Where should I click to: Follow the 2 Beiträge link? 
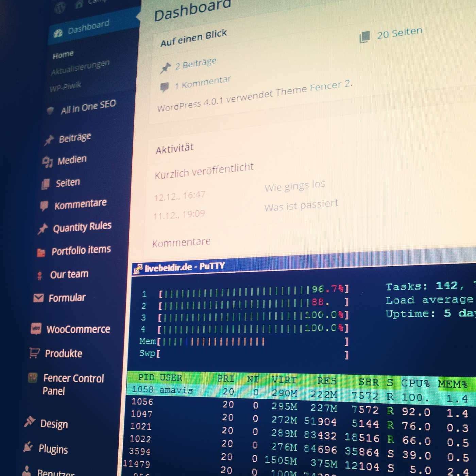point(195,64)
